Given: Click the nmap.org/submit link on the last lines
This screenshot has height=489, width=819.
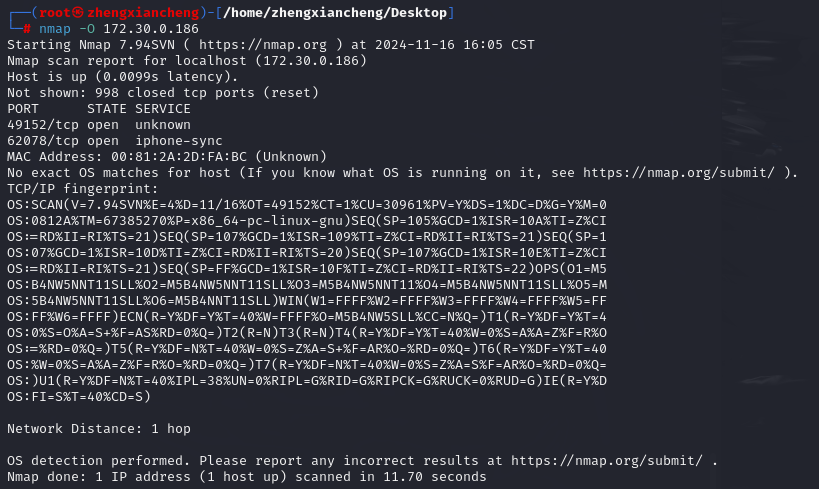Looking at the screenshot, I should [x=606, y=461].
